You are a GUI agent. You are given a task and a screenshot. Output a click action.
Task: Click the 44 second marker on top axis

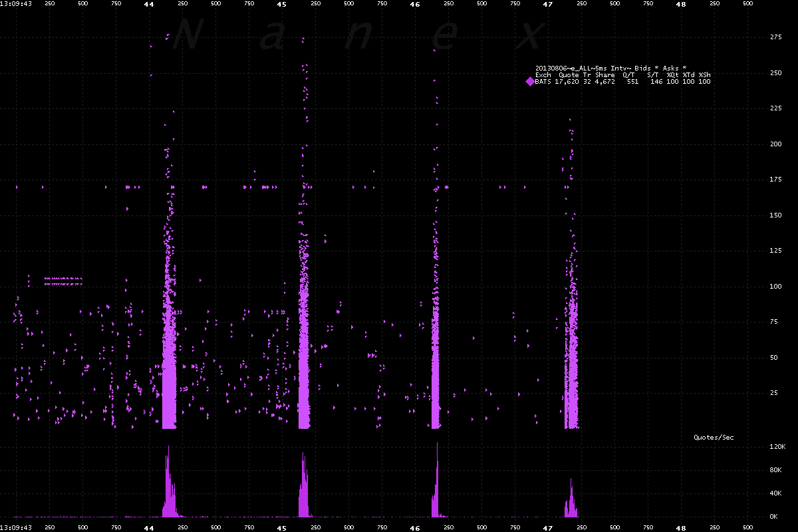[x=149, y=4]
